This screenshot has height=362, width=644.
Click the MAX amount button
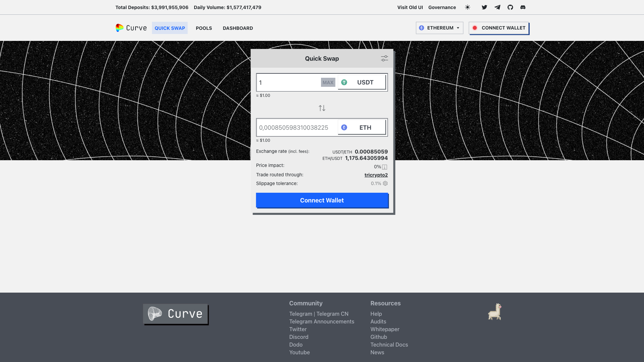328,82
